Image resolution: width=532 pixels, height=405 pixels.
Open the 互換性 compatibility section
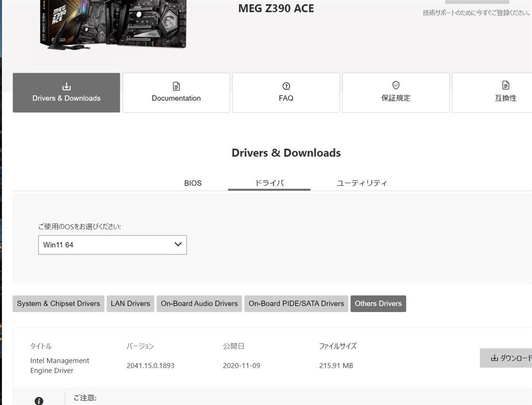492,92
